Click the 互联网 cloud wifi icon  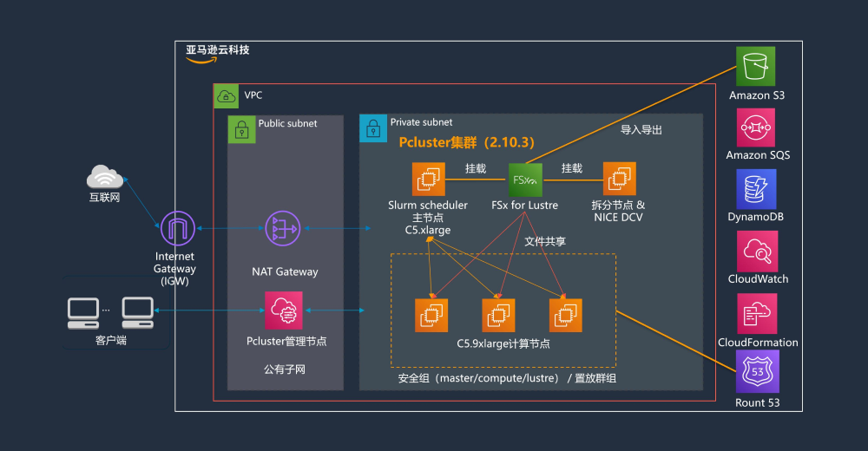[105, 177]
